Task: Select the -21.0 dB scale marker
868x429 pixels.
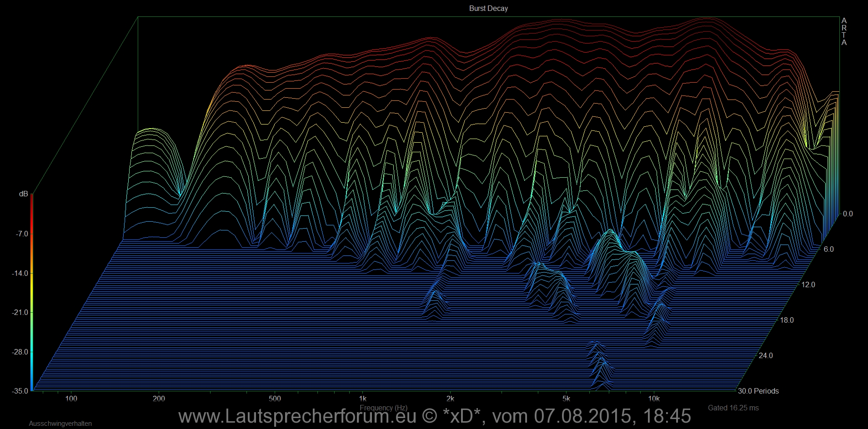Action: 20,312
